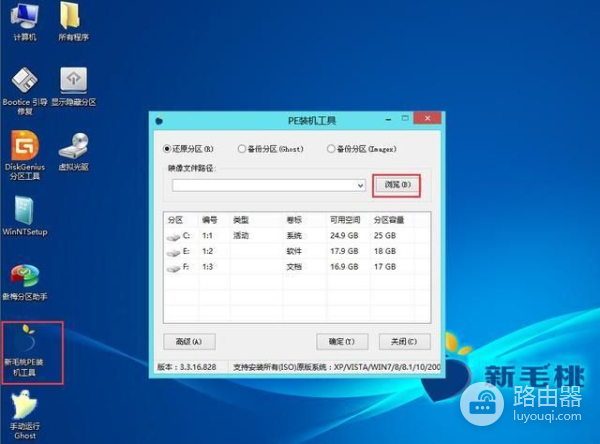This screenshot has width=600, height=444.
Task: Launch WinNTSetup desktop icon
Action: coord(25,216)
